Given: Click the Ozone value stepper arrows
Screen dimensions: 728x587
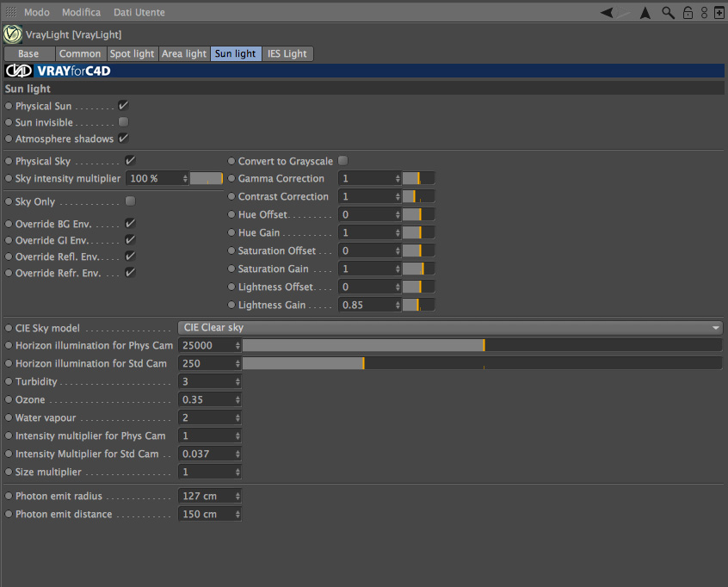Looking at the screenshot, I should (238, 399).
